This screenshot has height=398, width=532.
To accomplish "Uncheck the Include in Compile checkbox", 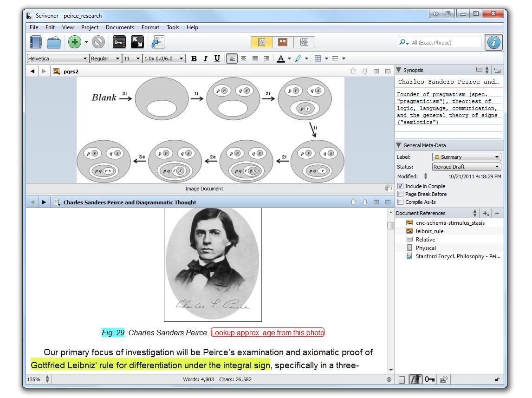I will [401, 186].
